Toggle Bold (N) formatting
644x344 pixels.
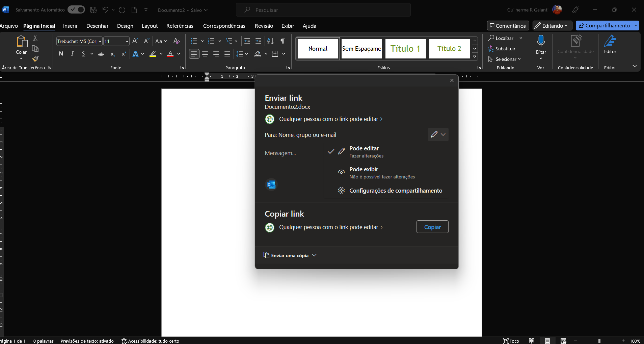pos(61,54)
